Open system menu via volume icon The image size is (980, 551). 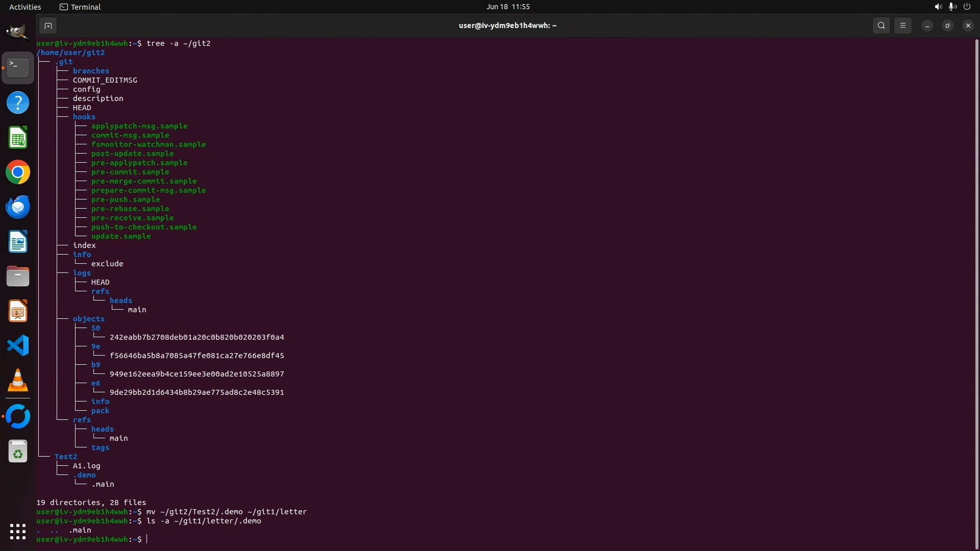pos(938,7)
